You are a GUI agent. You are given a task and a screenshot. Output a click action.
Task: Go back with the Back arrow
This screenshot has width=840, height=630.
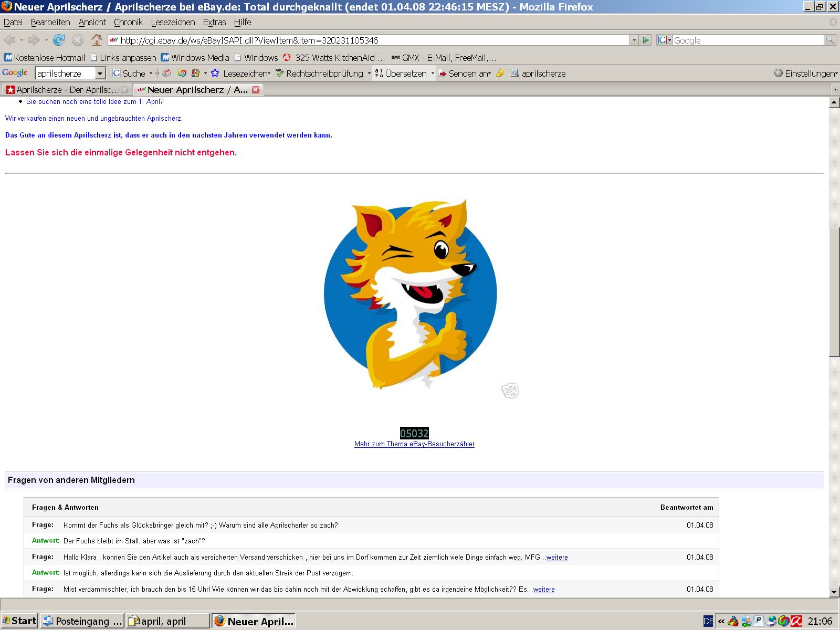click(9, 40)
